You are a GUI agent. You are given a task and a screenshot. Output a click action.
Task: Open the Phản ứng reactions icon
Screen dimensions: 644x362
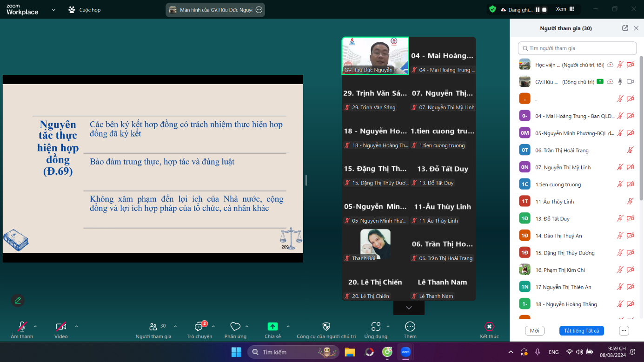tap(235, 327)
